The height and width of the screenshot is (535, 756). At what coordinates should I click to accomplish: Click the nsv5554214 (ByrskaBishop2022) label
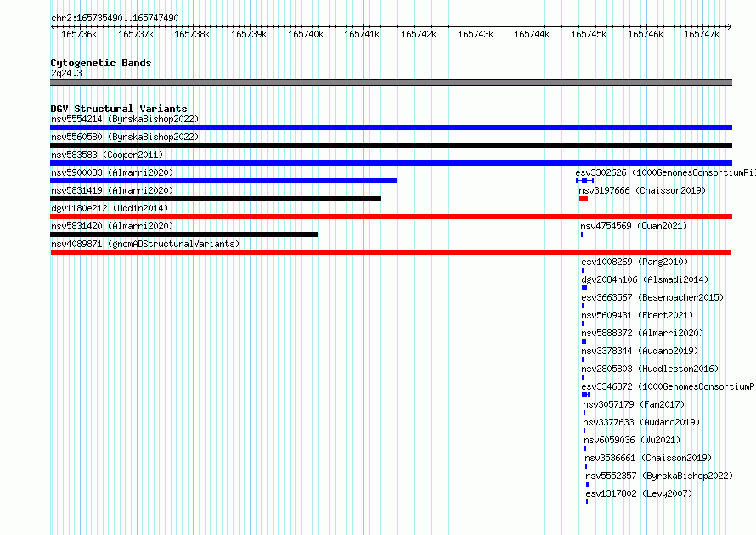coord(125,119)
